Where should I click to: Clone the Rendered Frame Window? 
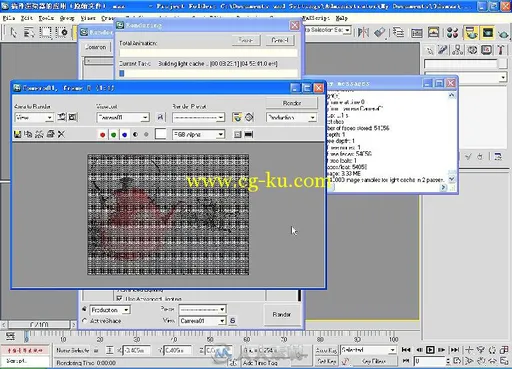pyautogui.click(x=39, y=134)
